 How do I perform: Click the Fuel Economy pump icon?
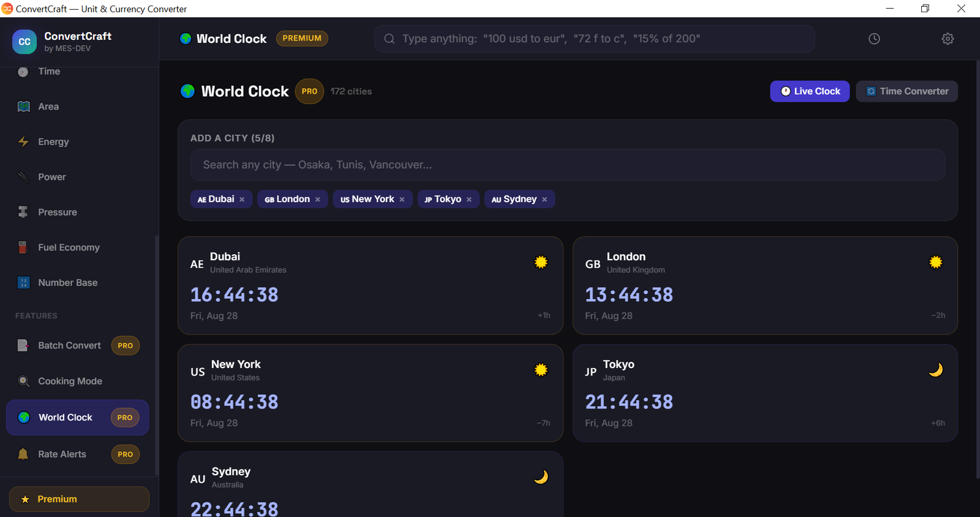pos(23,247)
